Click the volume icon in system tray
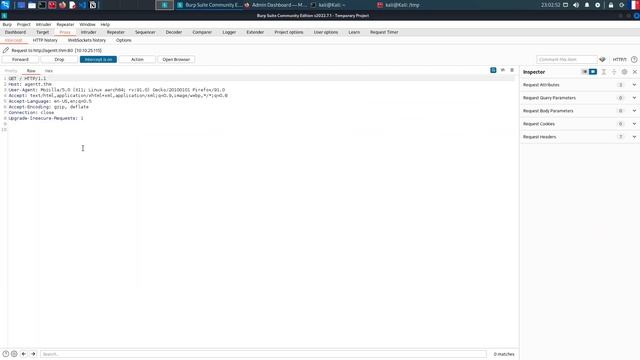Image resolution: width=640 pixels, height=360 pixels. pos(576,5)
